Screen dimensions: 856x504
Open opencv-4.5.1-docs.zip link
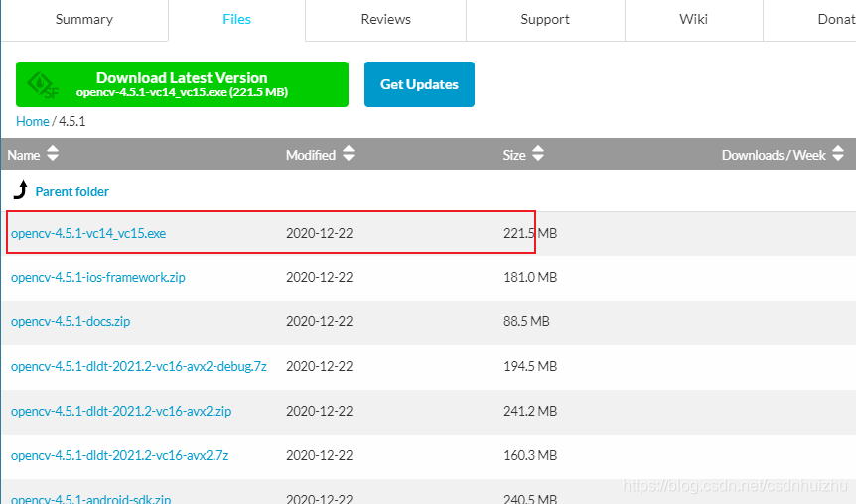point(71,321)
